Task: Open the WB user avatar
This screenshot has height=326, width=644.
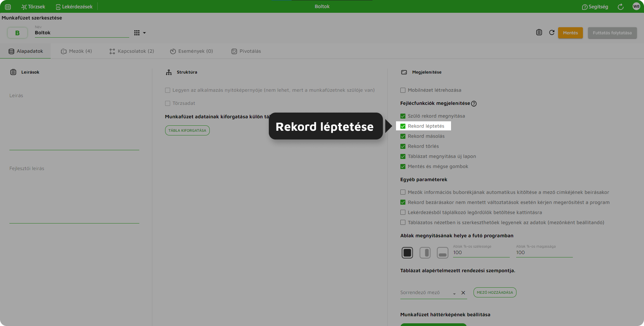Action: point(636,6)
